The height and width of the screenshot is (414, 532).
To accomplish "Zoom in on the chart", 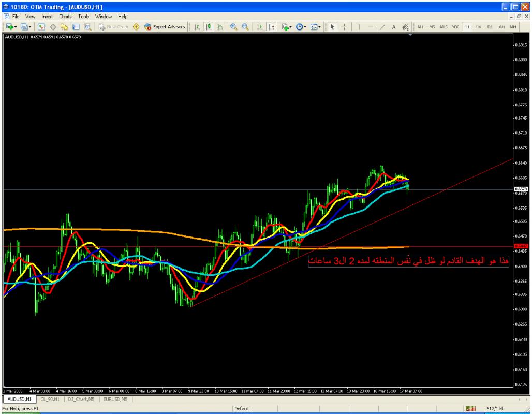I will 234,27.
